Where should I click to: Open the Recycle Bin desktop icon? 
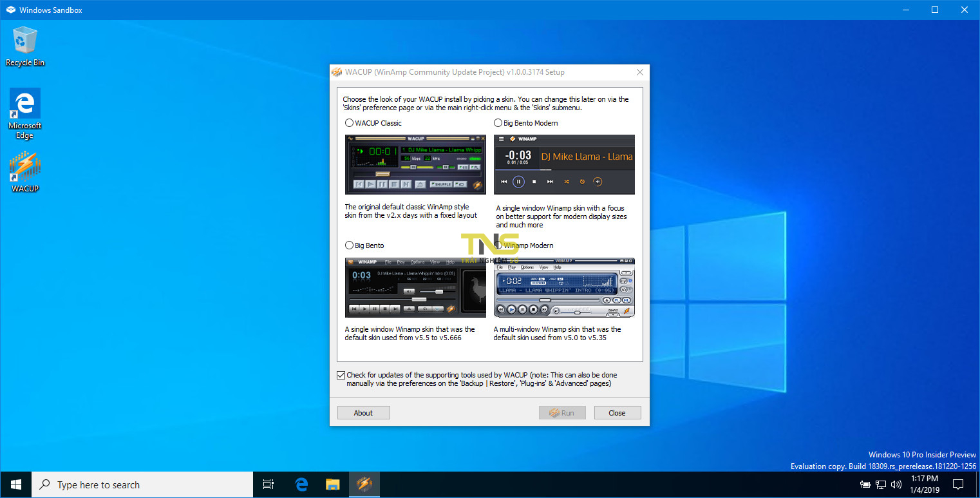[x=25, y=46]
